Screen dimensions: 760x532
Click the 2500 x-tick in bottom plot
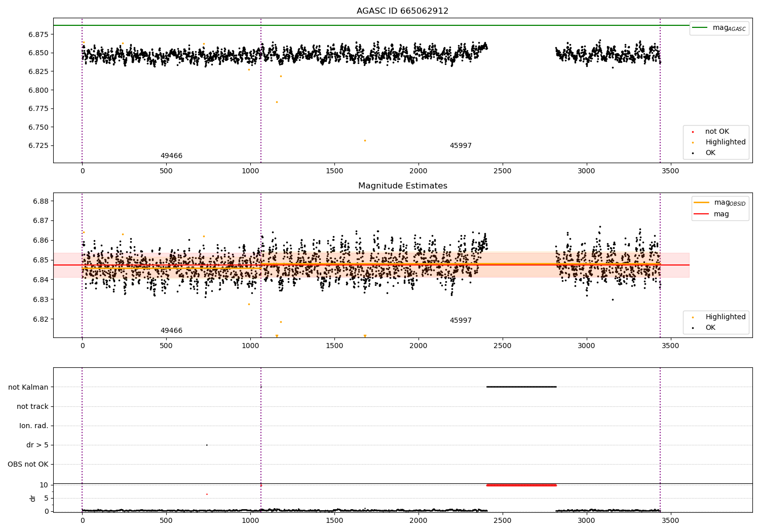point(503,520)
